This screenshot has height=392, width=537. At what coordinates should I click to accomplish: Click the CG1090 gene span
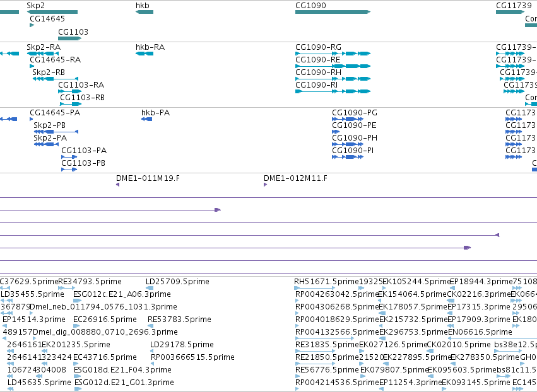tap(333, 12)
